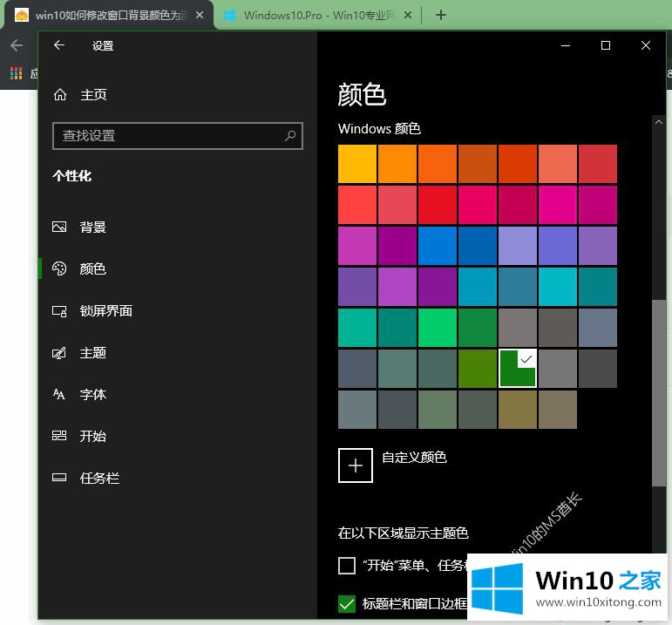
Task: Open the Home (主页) icon
Action: [x=60, y=94]
